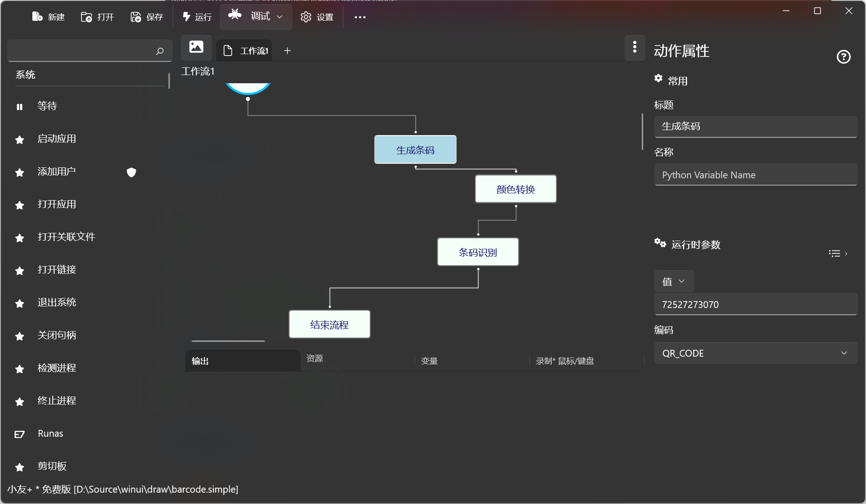Click the image view icon above canvas

(x=196, y=47)
